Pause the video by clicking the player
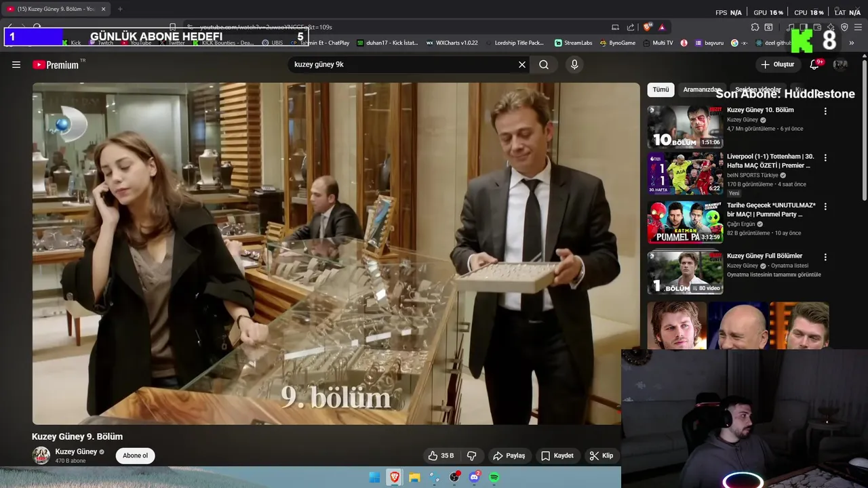This screenshot has width=868, height=488. pos(336,253)
